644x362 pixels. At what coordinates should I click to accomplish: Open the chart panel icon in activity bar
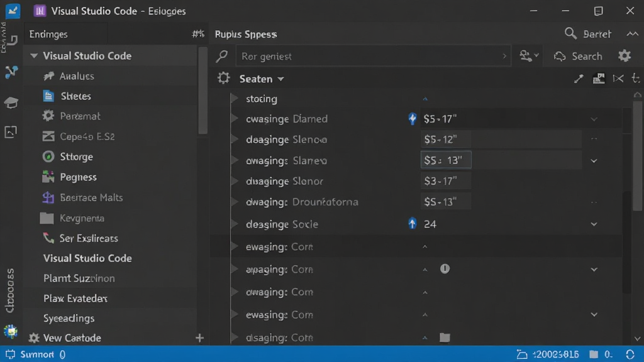click(x=11, y=132)
